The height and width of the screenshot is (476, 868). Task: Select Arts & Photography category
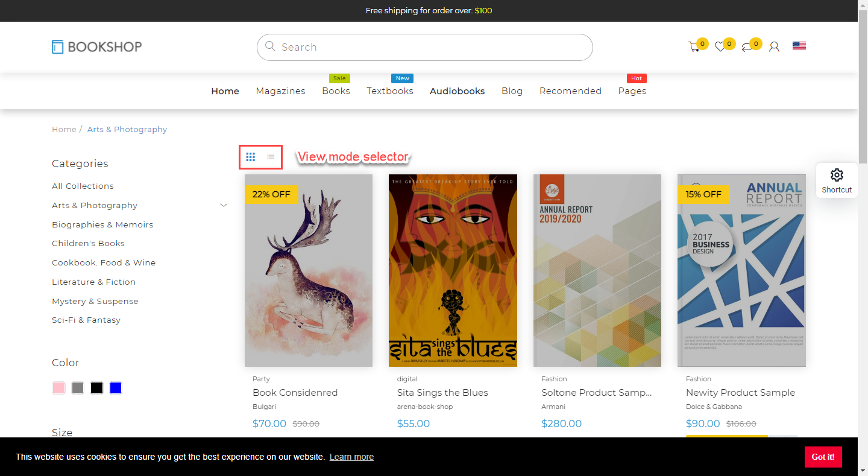pyautogui.click(x=95, y=205)
